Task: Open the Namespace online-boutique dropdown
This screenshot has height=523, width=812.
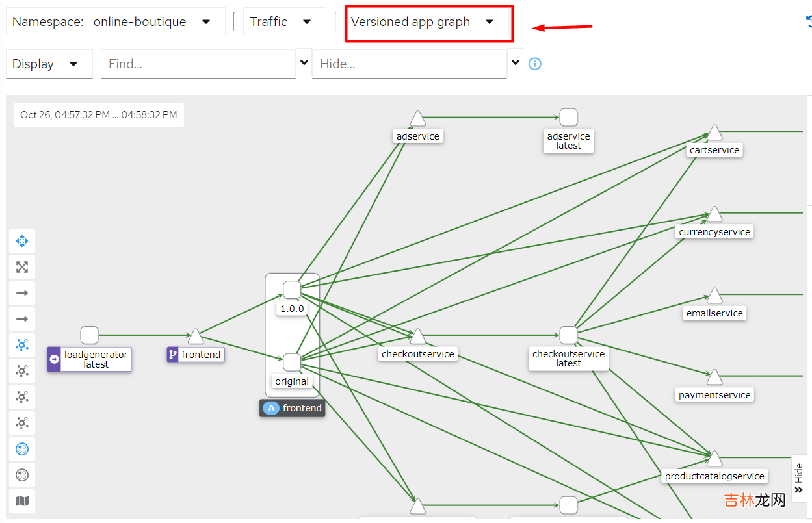Action: click(x=116, y=21)
